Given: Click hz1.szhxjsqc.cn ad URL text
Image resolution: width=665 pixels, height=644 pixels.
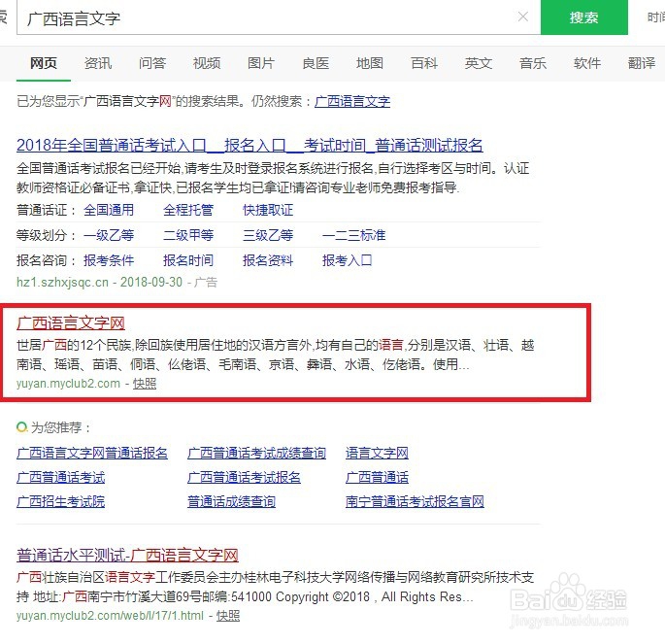Looking at the screenshot, I should (x=62, y=282).
